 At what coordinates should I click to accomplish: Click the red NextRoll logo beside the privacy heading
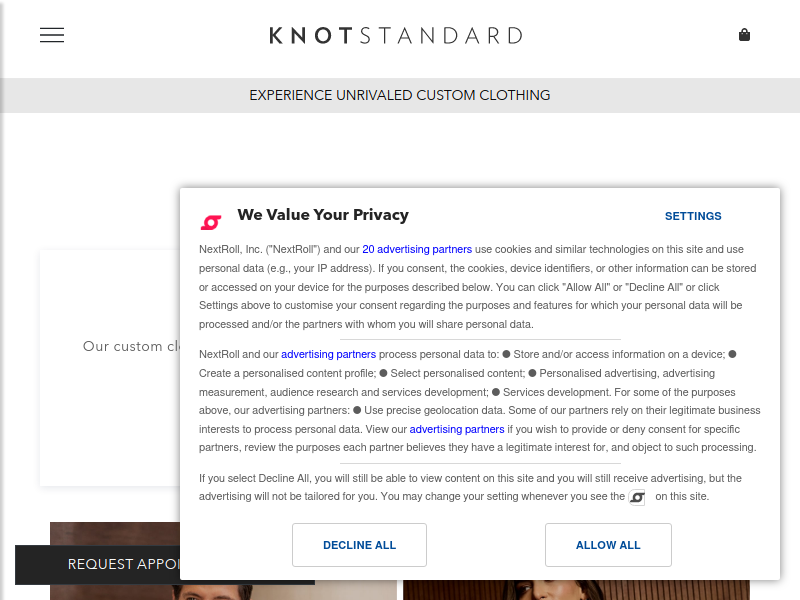(211, 222)
